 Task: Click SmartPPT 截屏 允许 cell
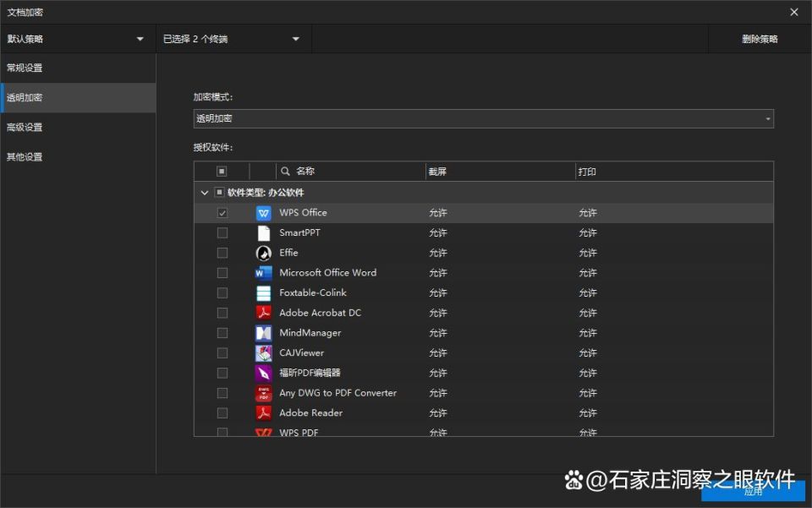click(437, 233)
